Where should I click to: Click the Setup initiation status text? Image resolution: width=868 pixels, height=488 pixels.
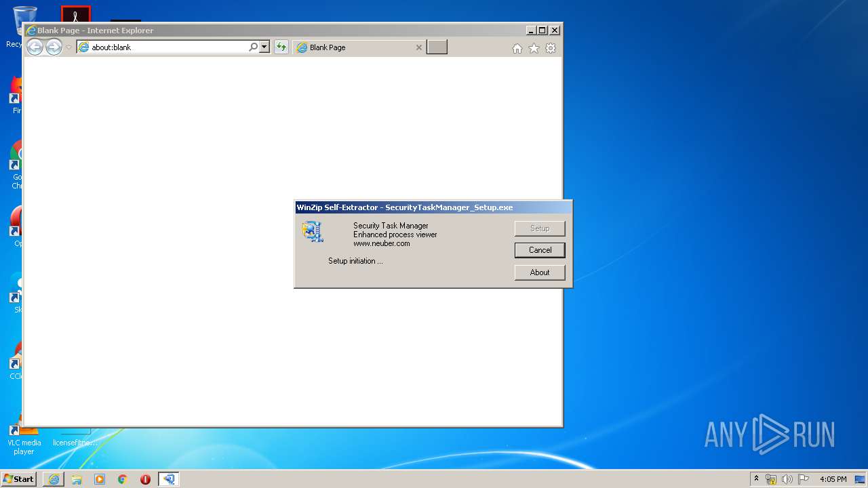pyautogui.click(x=355, y=261)
